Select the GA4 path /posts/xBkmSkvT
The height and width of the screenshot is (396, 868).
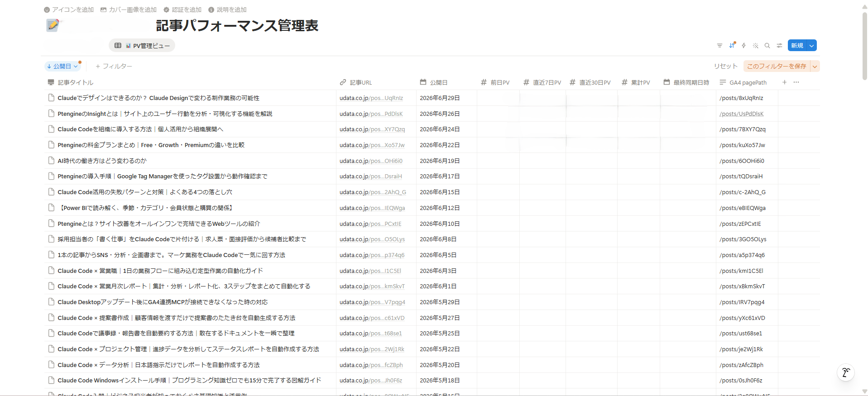[x=742, y=286]
